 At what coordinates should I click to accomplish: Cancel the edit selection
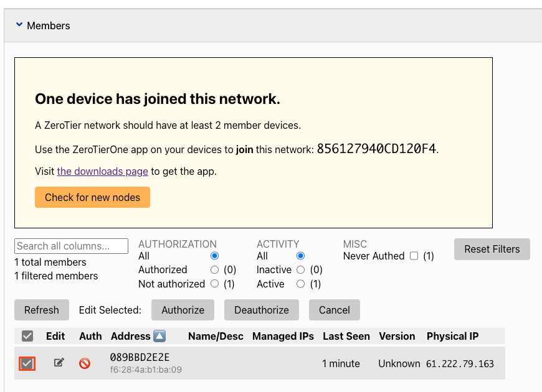[335, 310]
